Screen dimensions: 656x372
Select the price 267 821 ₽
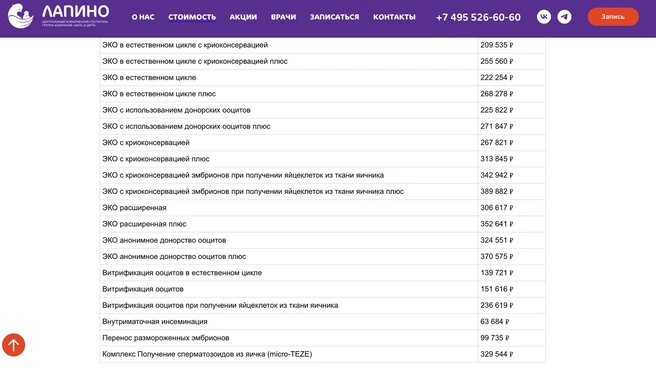(497, 143)
